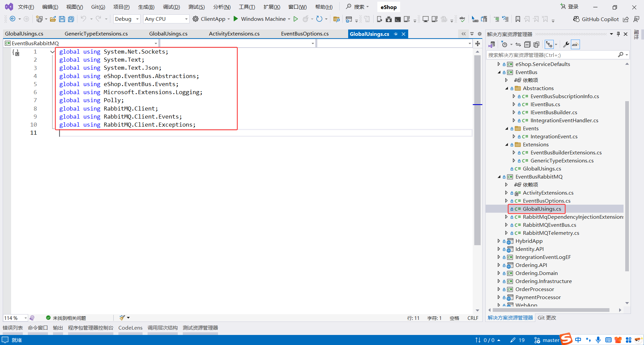Screen dimensions: 644x345
Task: Collapse the Abstractions folder
Action: click(x=506, y=88)
